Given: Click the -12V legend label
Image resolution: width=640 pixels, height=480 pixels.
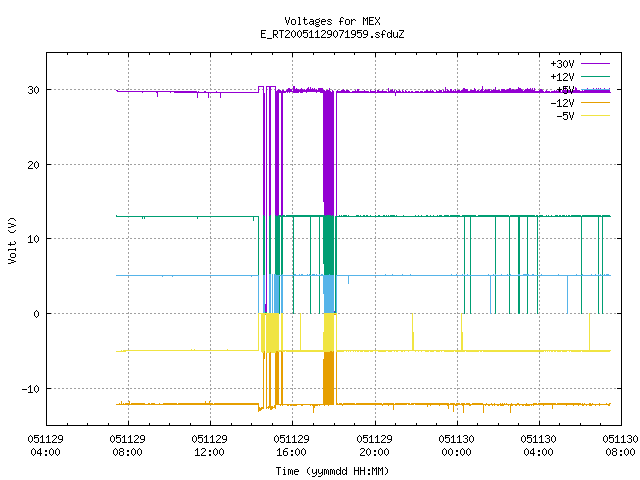Looking at the screenshot, I should [x=562, y=103].
